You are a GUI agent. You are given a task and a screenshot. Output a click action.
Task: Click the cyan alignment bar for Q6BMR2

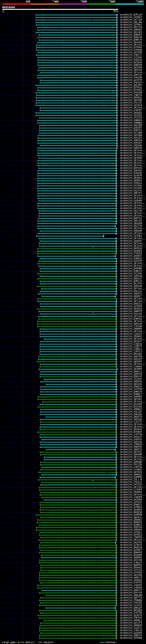tap(79, 557)
